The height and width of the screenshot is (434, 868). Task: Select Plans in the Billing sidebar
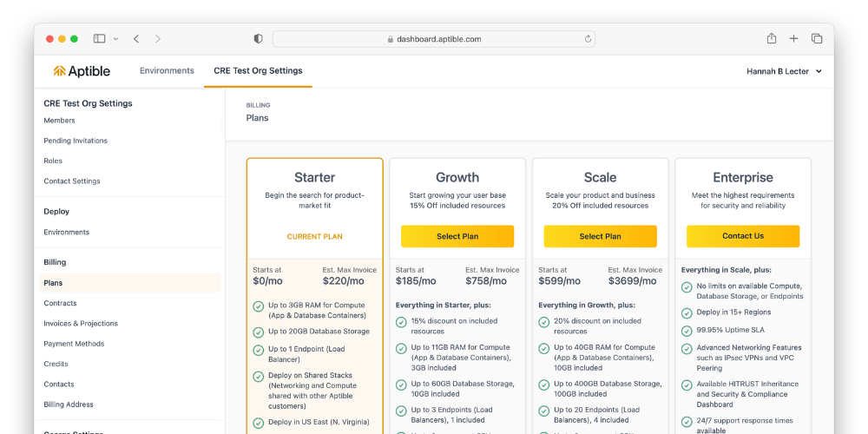[130, 283]
